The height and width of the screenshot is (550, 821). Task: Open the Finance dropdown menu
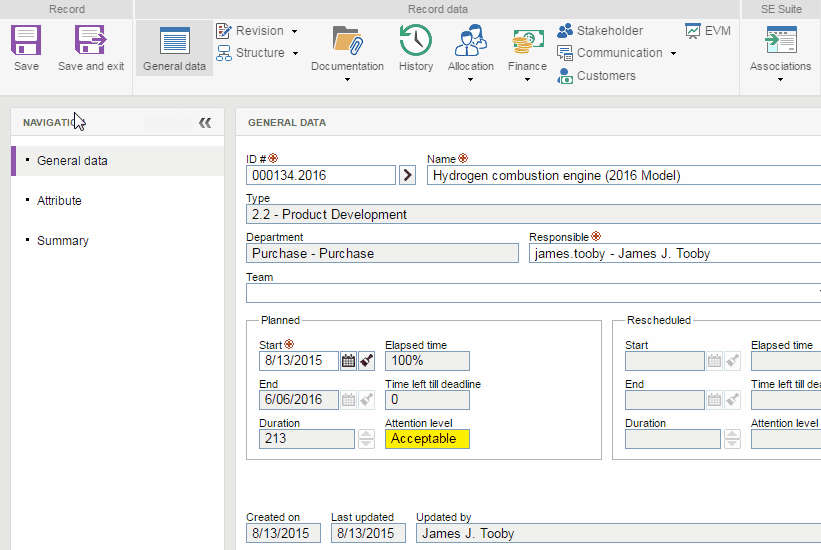coord(527,80)
